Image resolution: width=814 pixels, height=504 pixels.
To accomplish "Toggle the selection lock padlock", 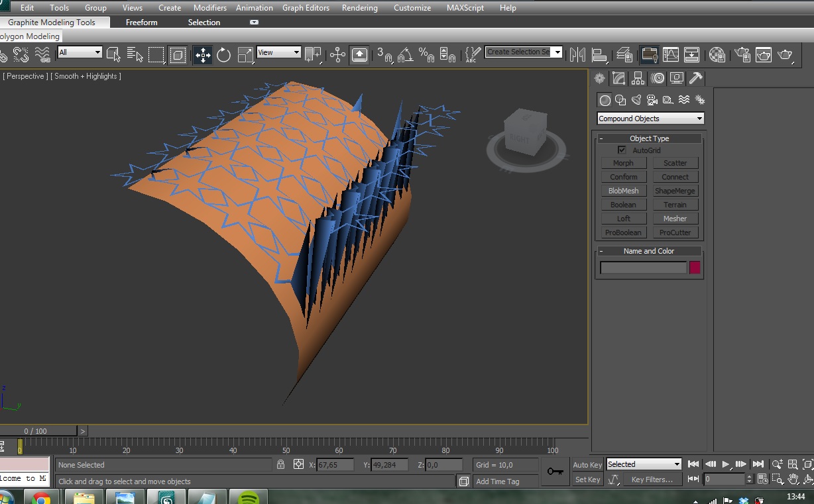I will click(281, 465).
